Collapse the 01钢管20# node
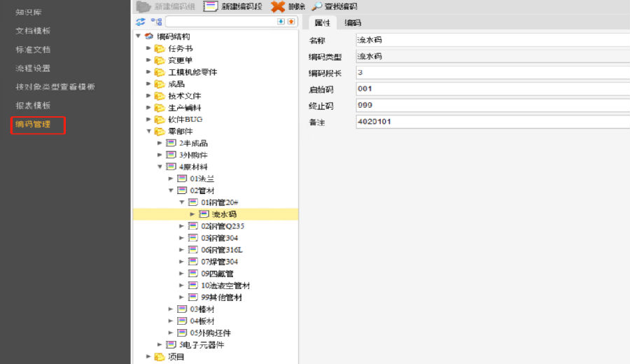The height and width of the screenshot is (364, 630). (181, 202)
